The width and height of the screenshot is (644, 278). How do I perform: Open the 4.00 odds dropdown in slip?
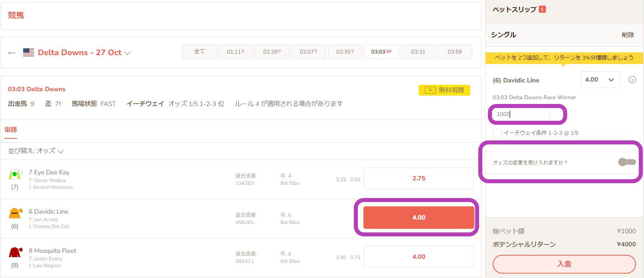pos(600,80)
